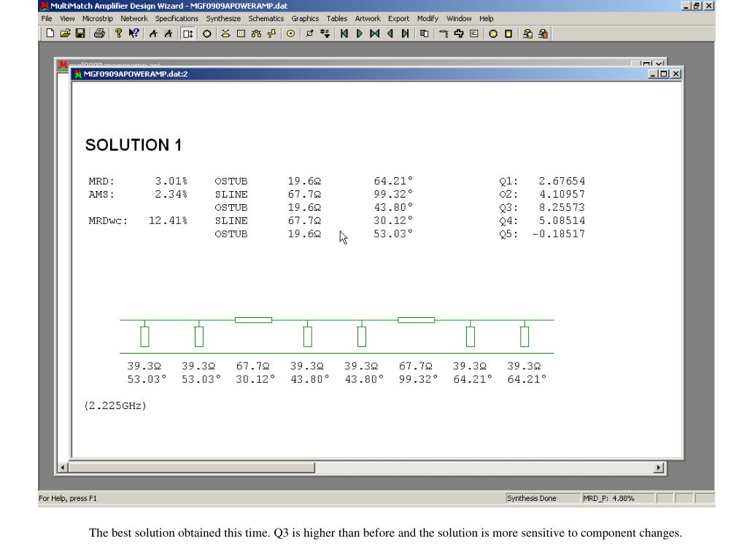
Task: Click the horizontal scrollbar thumb
Action: click(x=191, y=467)
